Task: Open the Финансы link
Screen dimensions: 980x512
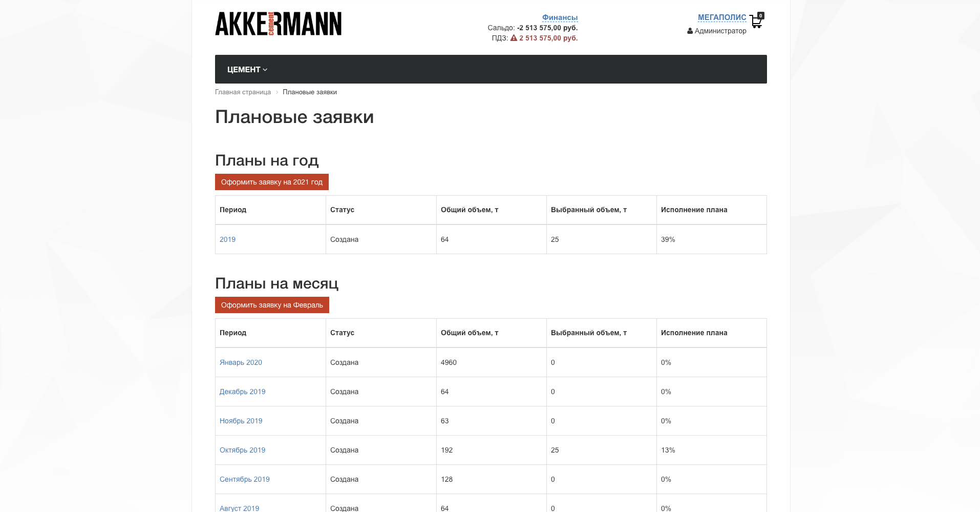Action: coord(560,17)
